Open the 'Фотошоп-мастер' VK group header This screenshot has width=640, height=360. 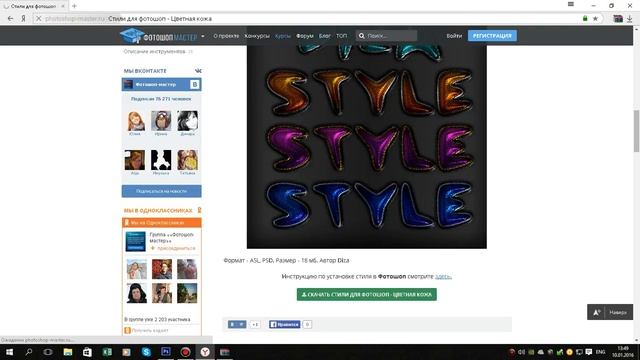[x=156, y=84]
